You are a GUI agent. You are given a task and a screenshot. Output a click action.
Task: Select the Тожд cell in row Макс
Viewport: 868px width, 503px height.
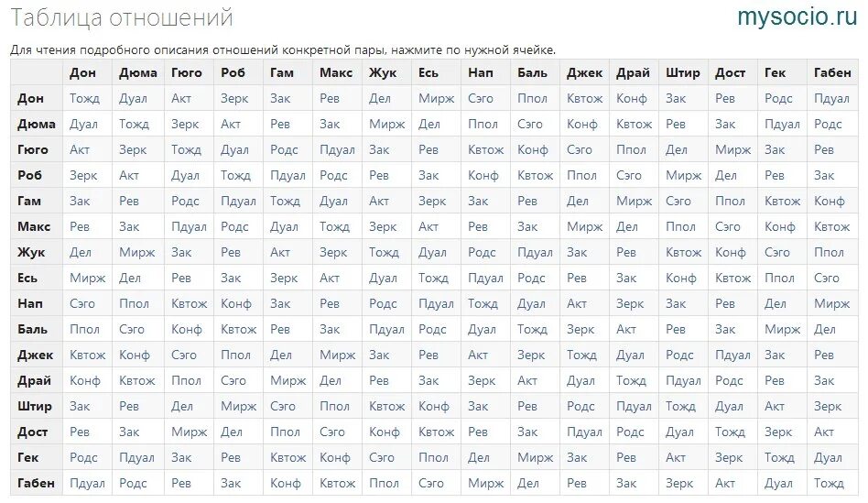334,226
